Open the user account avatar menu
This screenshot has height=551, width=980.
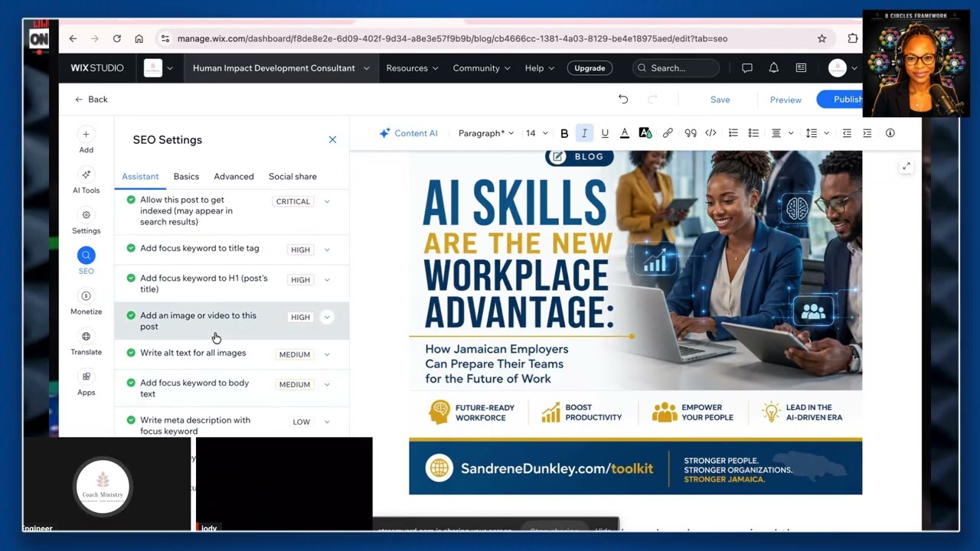pos(842,68)
